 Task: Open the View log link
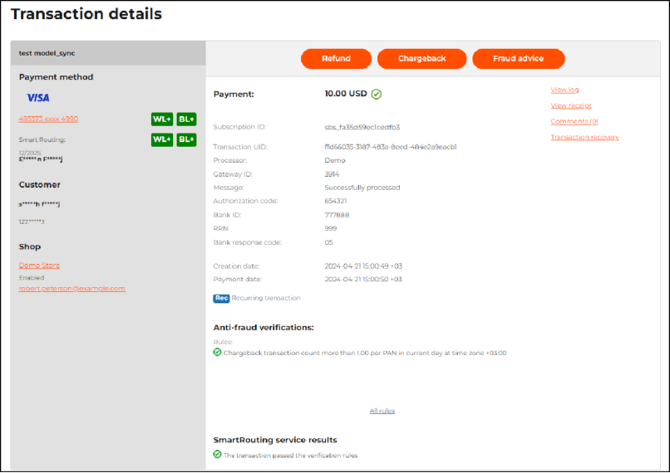565,91
